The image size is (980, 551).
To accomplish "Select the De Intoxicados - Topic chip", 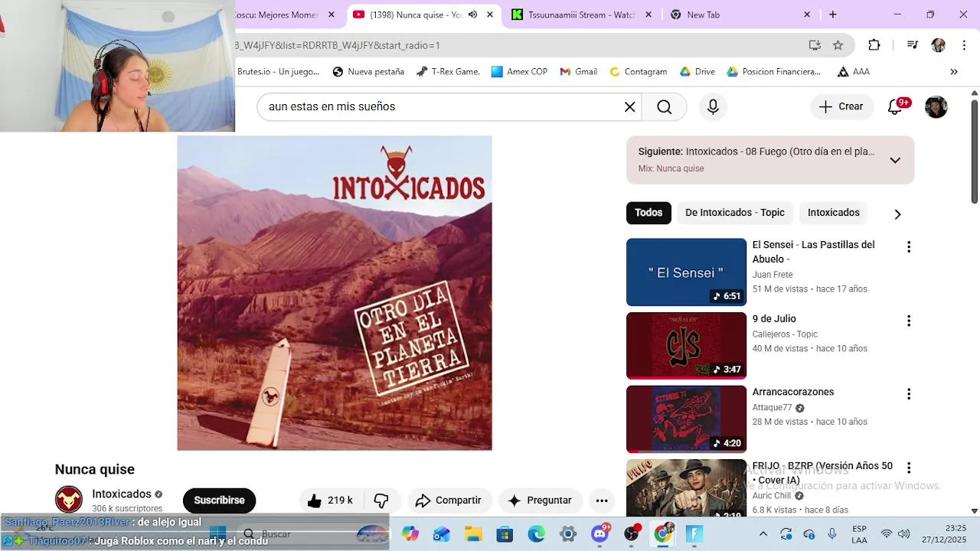I will [735, 213].
